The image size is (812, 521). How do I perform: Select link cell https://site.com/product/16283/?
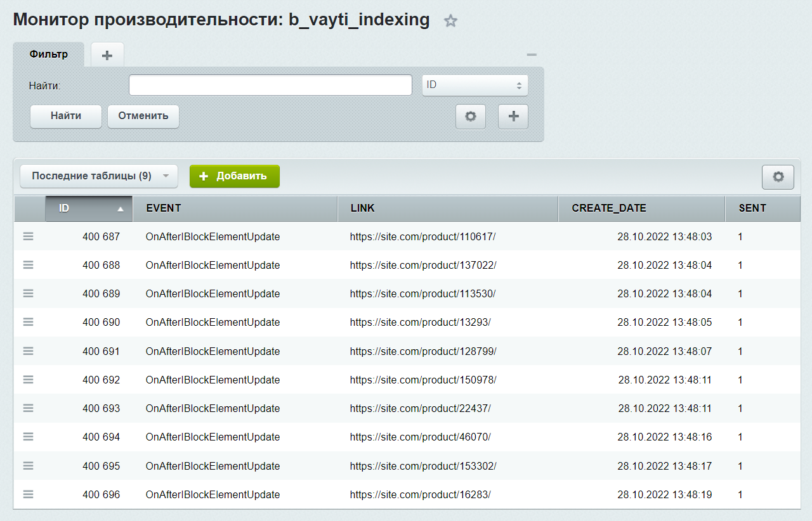click(x=420, y=494)
